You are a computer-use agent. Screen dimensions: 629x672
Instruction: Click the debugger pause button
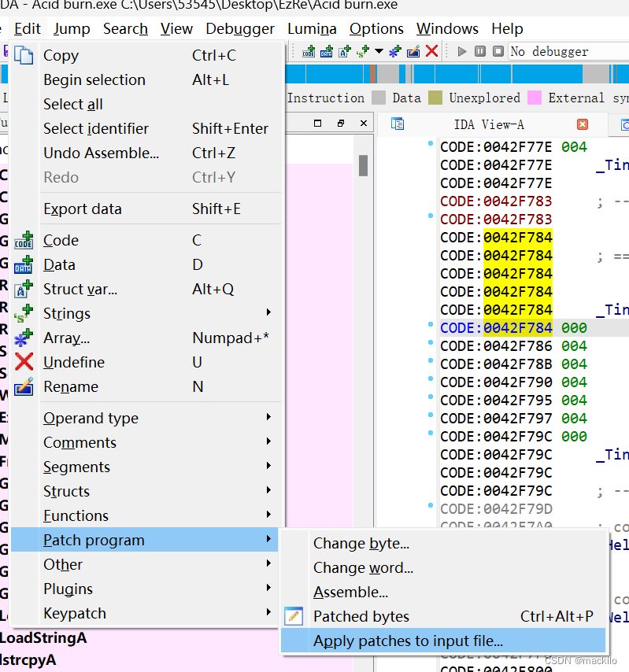480,51
